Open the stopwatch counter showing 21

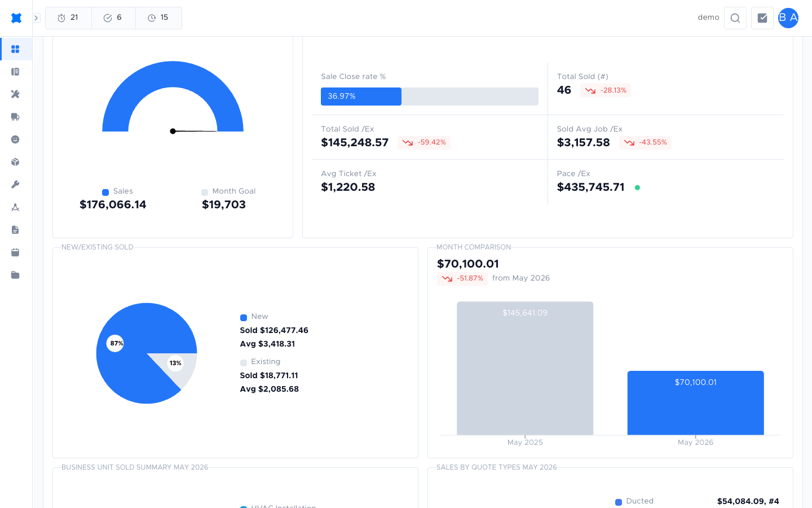(68, 18)
